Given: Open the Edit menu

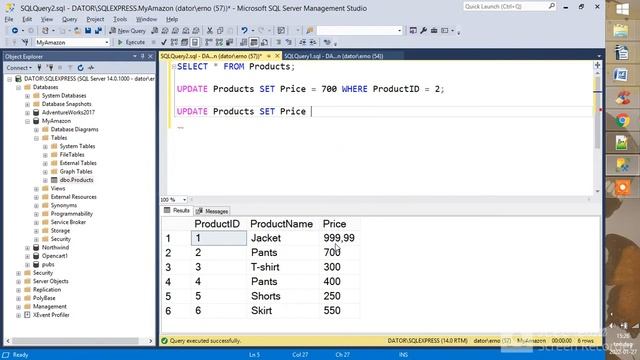Looking at the screenshot, I should 27,19.
